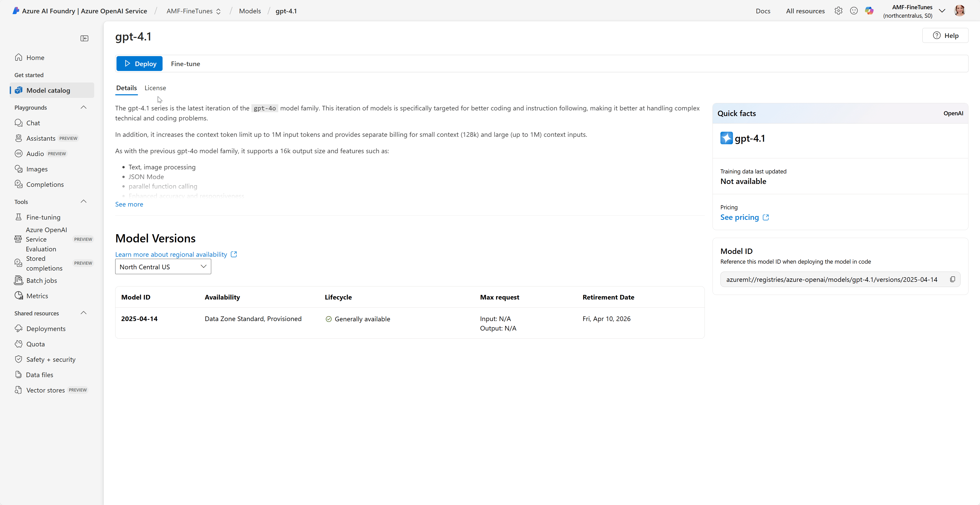Click the Max request column header
980x505 pixels.
(499, 297)
